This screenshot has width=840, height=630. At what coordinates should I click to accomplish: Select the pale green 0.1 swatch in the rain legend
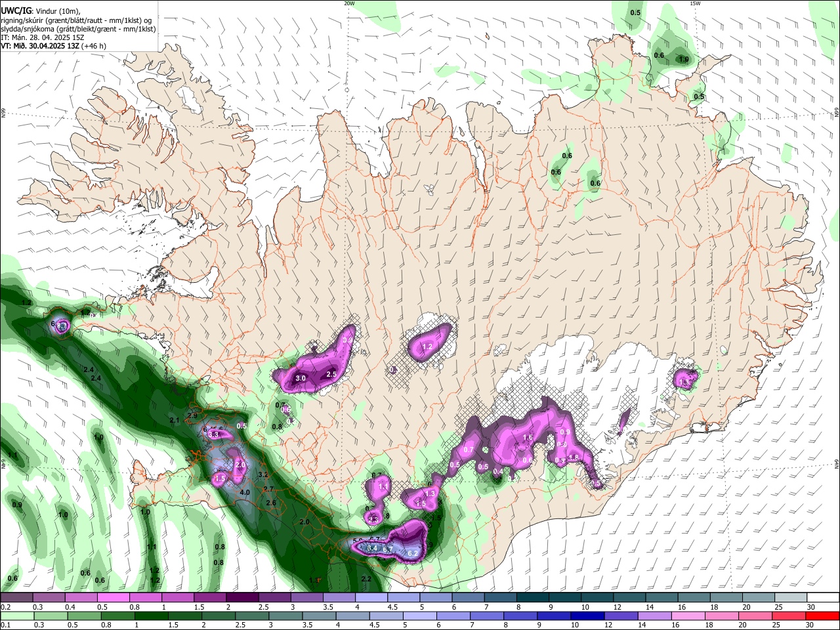pos(16,616)
